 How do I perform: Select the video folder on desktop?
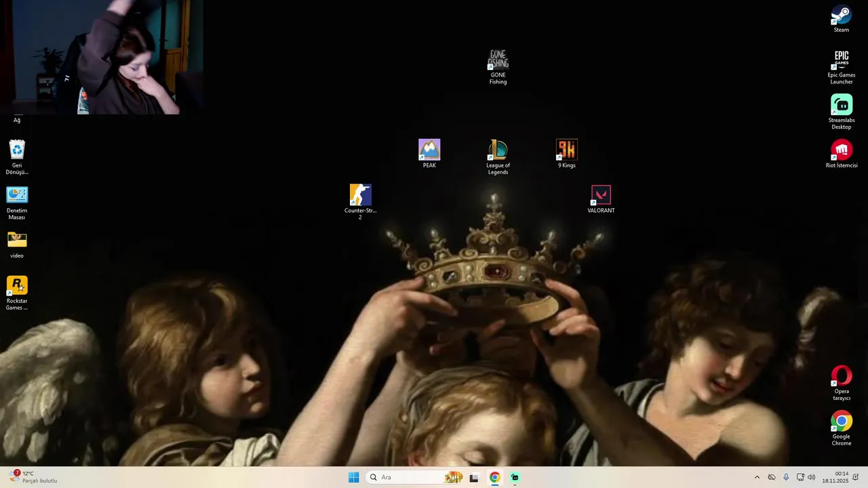pyautogui.click(x=17, y=245)
